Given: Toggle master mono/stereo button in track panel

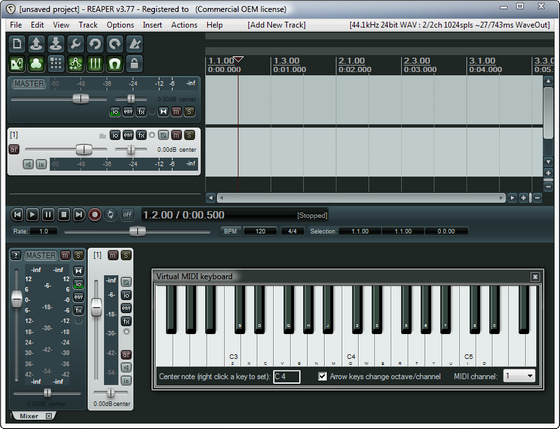Looking at the screenshot, I should [163, 112].
